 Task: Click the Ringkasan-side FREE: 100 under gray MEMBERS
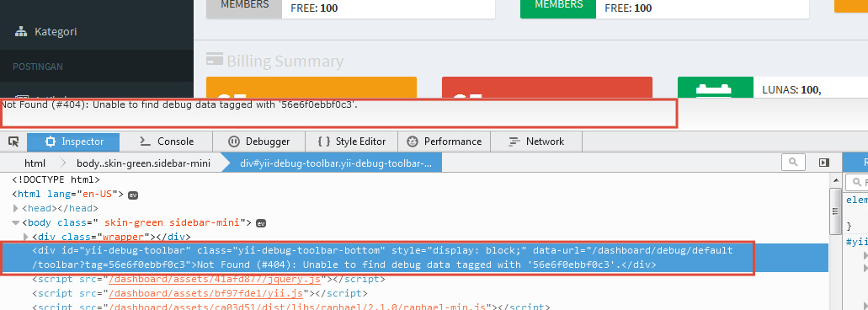click(x=314, y=8)
